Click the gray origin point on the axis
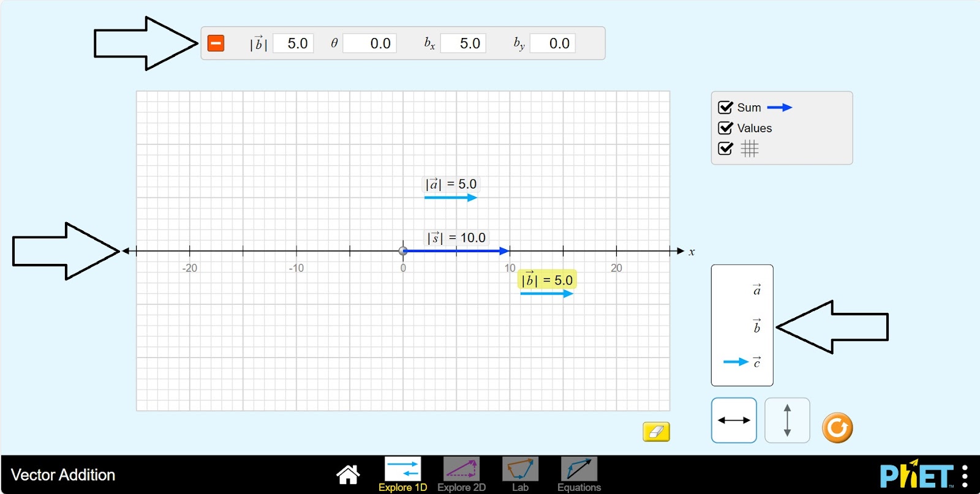The width and height of the screenshot is (980, 494). tap(403, 251)
